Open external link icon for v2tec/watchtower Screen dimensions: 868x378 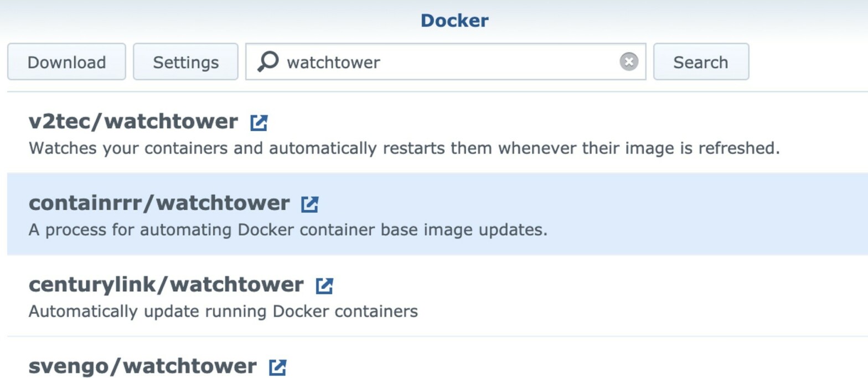(x=259, y=122)
